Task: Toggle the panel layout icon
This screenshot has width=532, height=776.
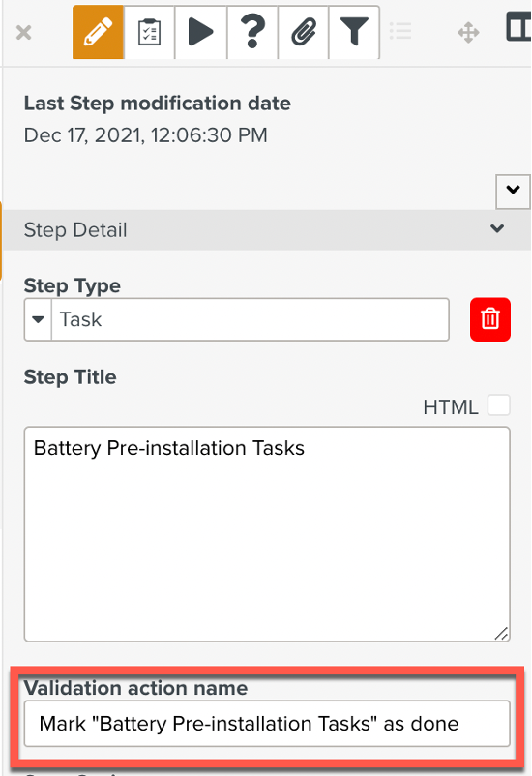Action: coord(518,27)
